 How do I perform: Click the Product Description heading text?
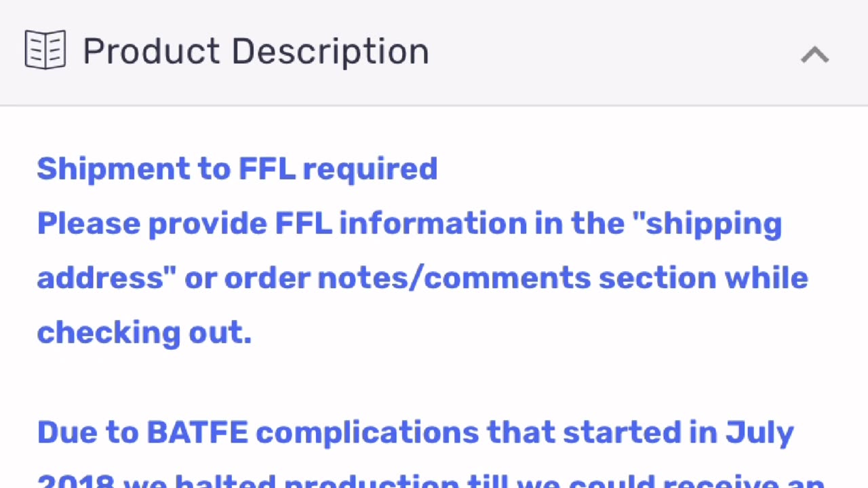pyautogui.click(x=256, y=52)
